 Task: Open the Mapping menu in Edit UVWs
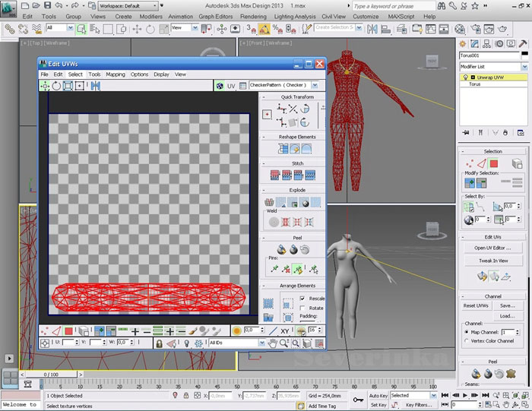click(116, 74)
